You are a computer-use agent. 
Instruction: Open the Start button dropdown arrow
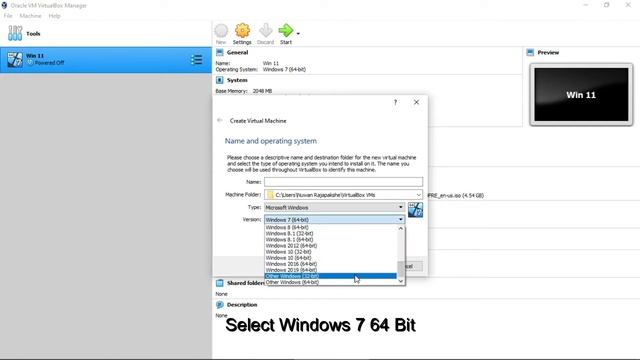click(298, 33)
